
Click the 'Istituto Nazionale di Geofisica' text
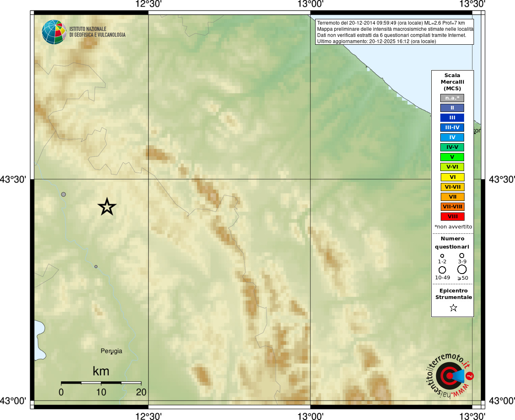97,32
